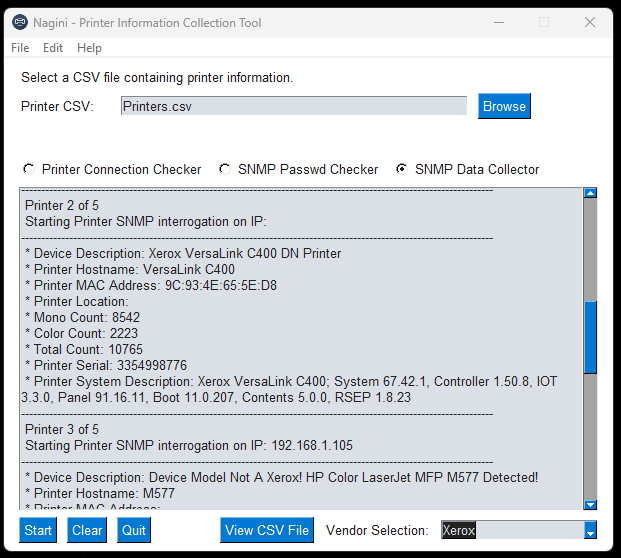
Task: Click the 'Printer 3 of 5' line
Action: click(x=62, y=430)
